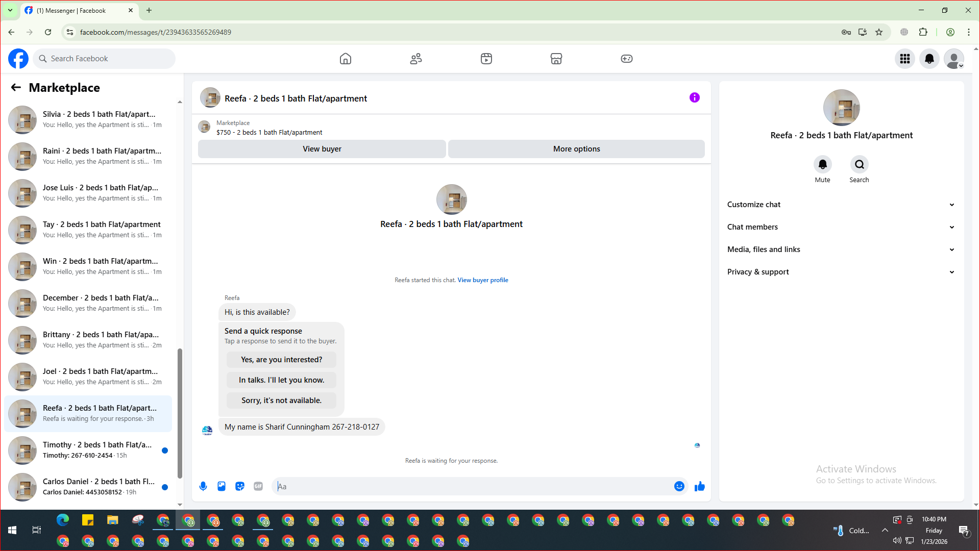Mute this conversation with bell icon
The image size is (980, 551).
point(822,165)
